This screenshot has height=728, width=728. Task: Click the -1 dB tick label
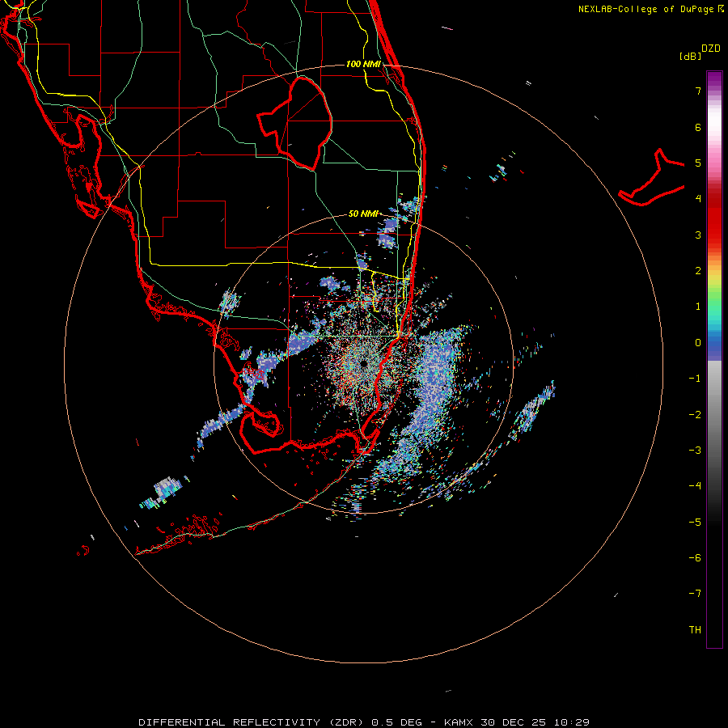coord(695,379)
